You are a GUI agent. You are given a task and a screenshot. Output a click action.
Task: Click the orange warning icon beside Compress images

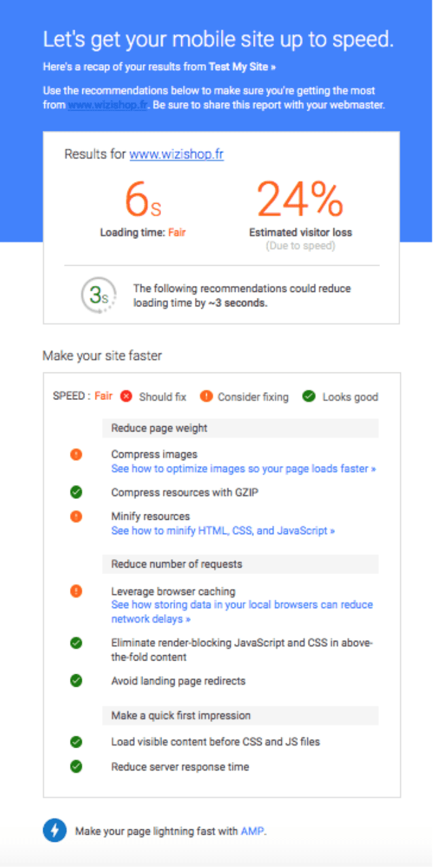tap(76, 454)
